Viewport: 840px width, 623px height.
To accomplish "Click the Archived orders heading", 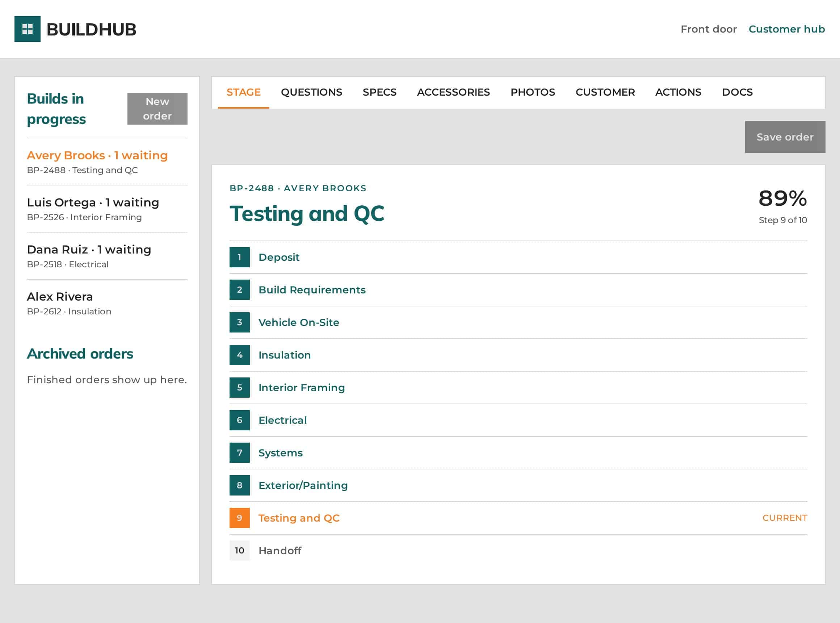I will [x=80, y=354].
